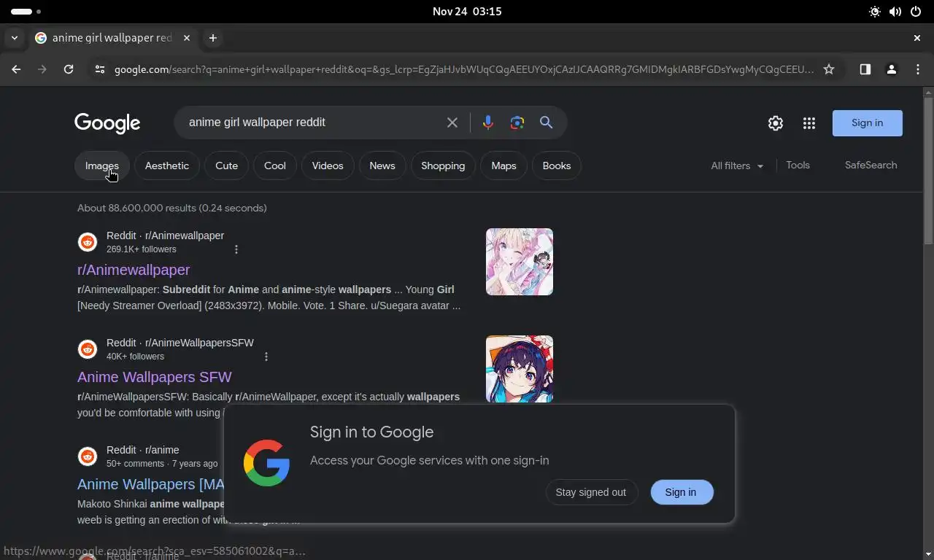Screen dimensions: 934x560
Task: Open the Anime Wallpapers [MA… result link
Action: [150, 484]
